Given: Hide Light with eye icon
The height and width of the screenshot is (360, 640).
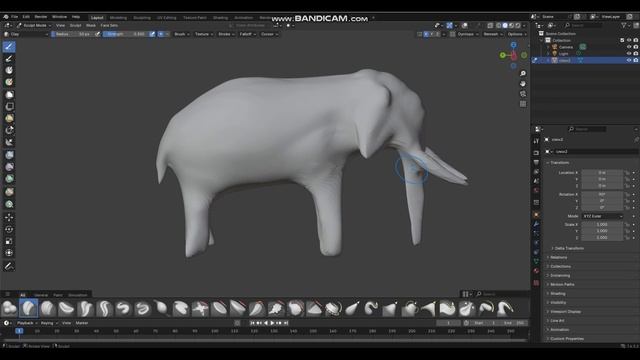Looking at the screenshot, I should point(629,53).
